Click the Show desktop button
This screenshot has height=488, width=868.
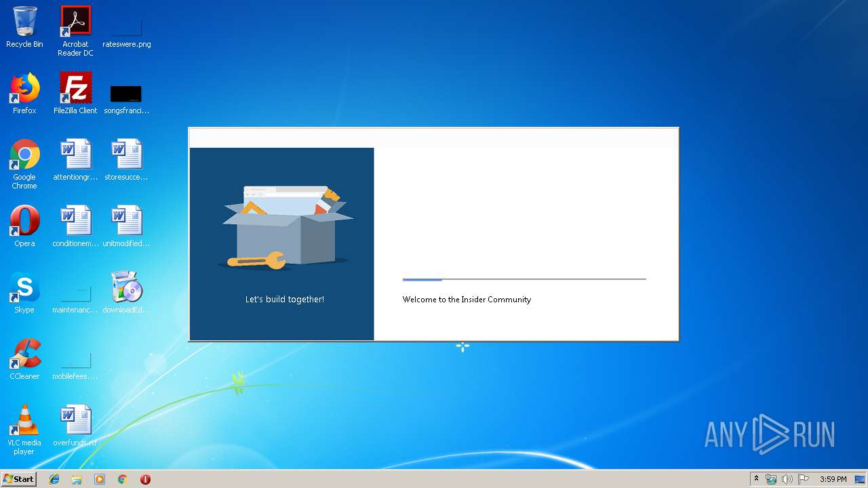pyautogui.click(x=860, y=479)
